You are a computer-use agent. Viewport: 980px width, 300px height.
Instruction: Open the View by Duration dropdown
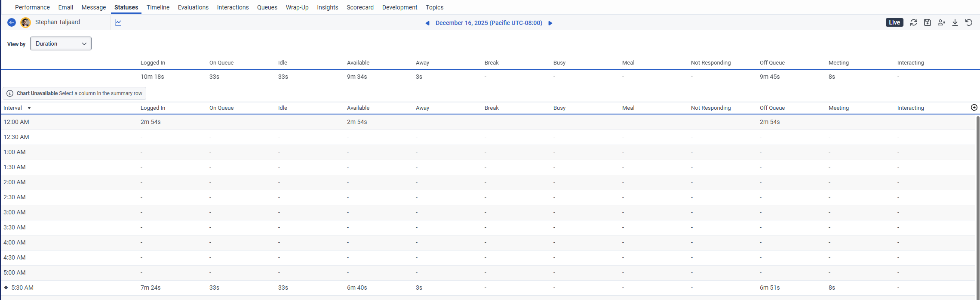[x=61, y=43]
